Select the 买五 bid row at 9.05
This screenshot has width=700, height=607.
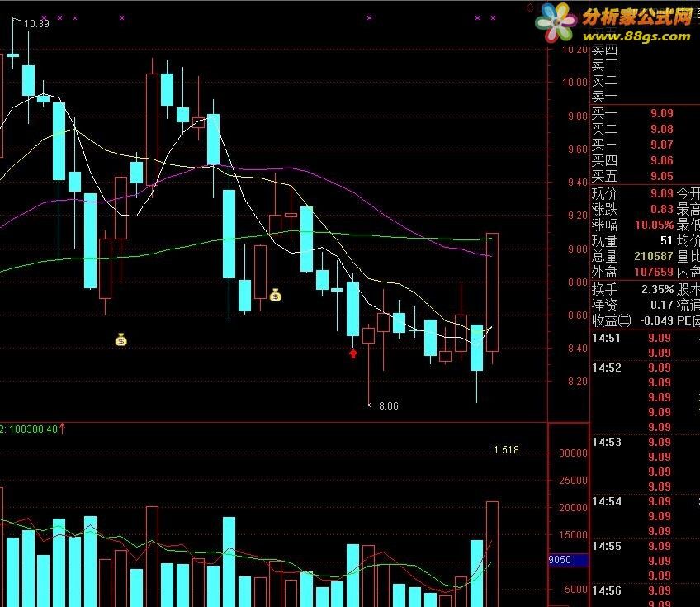coord(645,176)
